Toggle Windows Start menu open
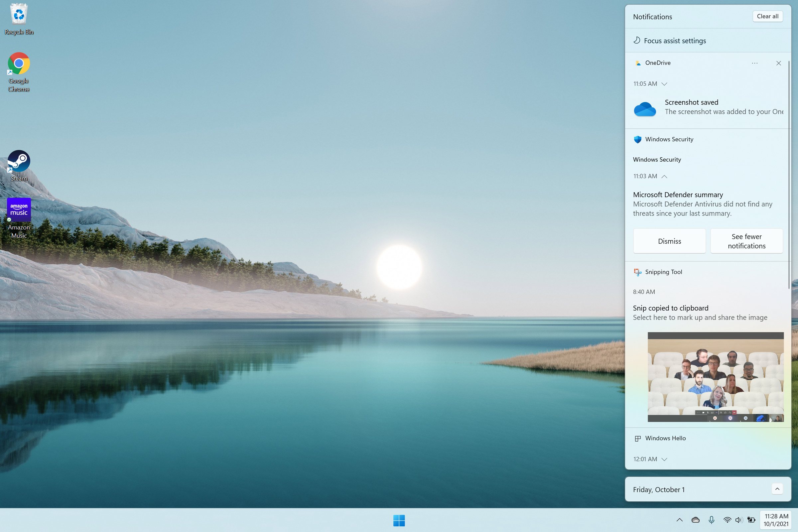Image resolution: width=798 pixels, height=532 pixels. click(x=399, y=520)
